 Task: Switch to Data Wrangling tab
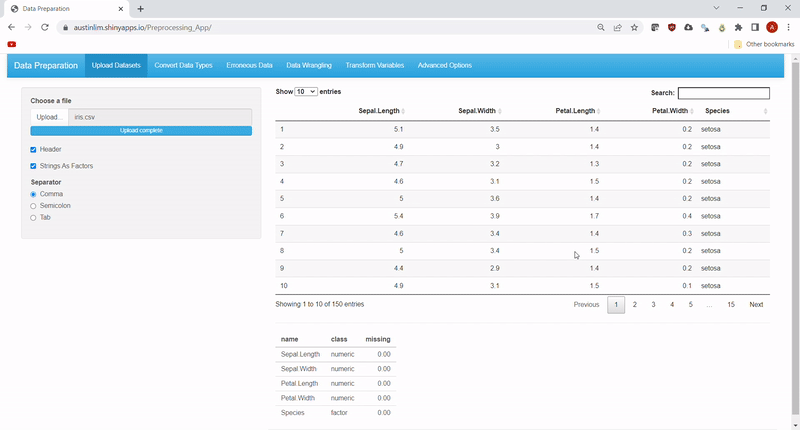[x=309, y=65]
